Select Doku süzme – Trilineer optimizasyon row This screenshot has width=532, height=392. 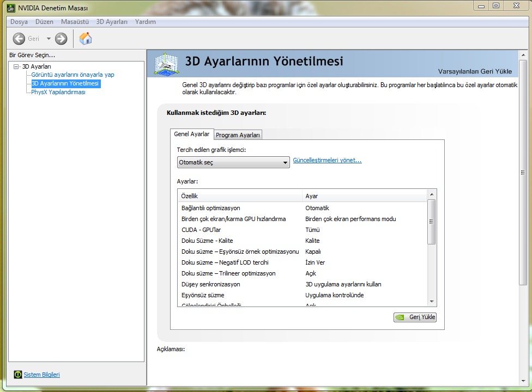point(303,273)
